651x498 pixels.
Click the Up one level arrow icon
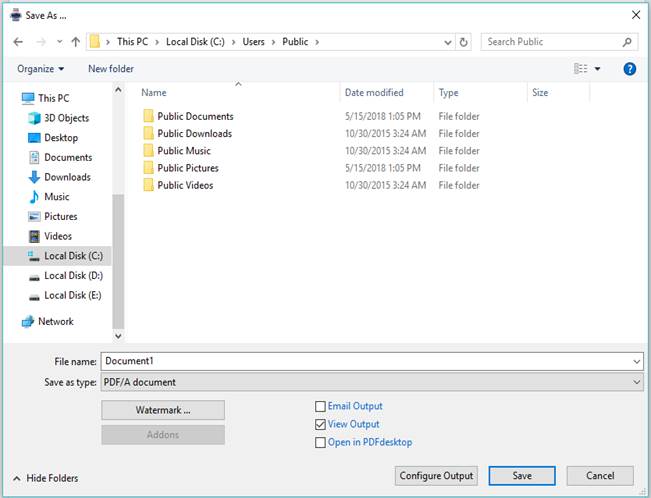pos(75,42)
